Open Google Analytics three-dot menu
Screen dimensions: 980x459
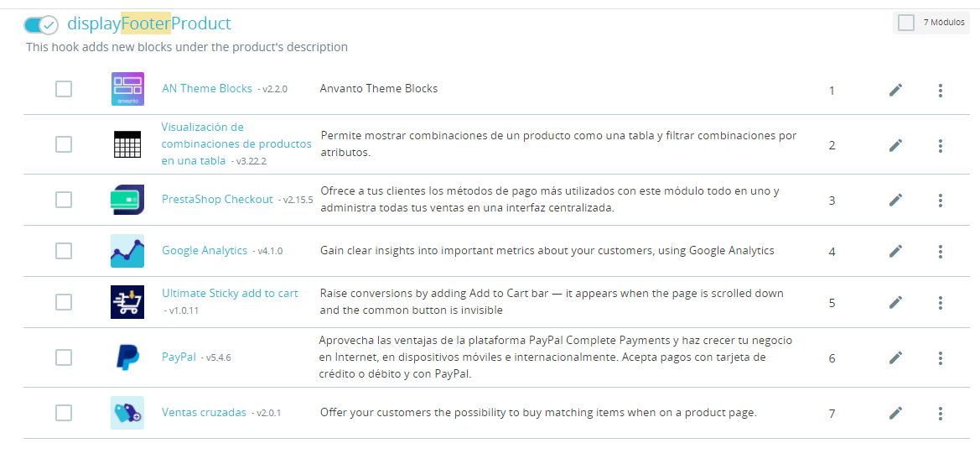click(x=940, y=252)
